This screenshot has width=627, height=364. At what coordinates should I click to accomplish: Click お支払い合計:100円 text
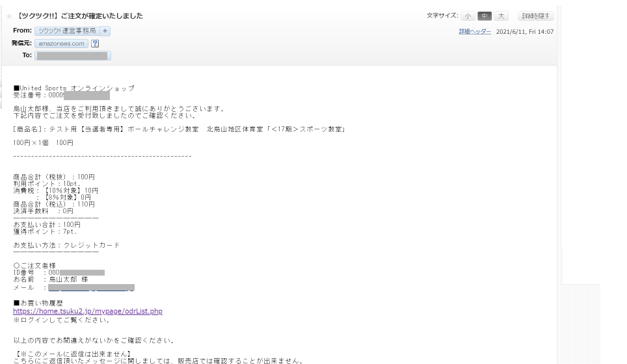(47, 224)
